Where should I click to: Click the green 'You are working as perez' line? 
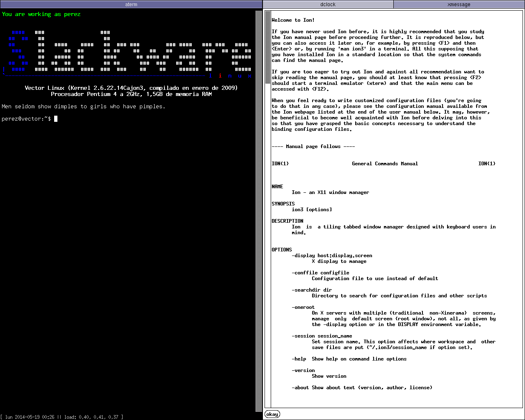(41, 14)
